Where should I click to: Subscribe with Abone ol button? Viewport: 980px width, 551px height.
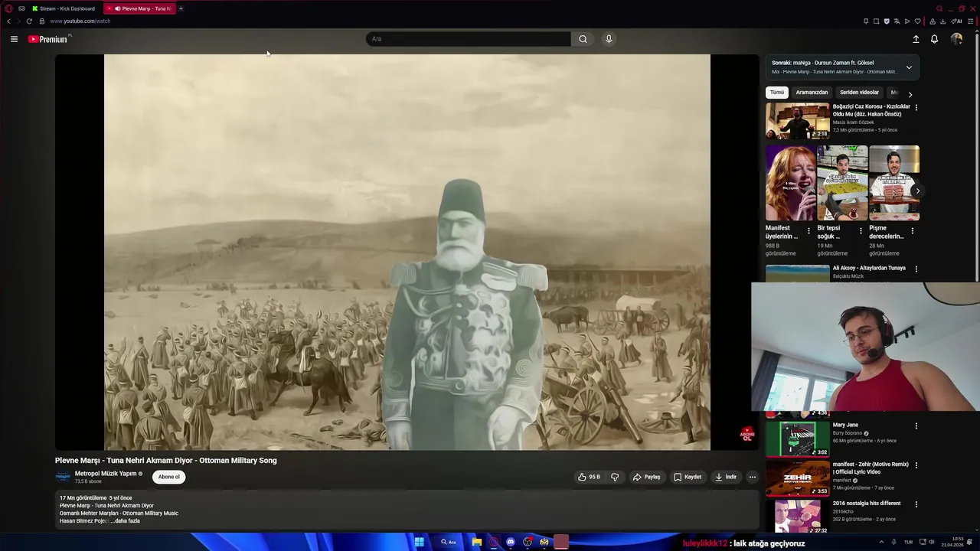click(x=168, y=477)
